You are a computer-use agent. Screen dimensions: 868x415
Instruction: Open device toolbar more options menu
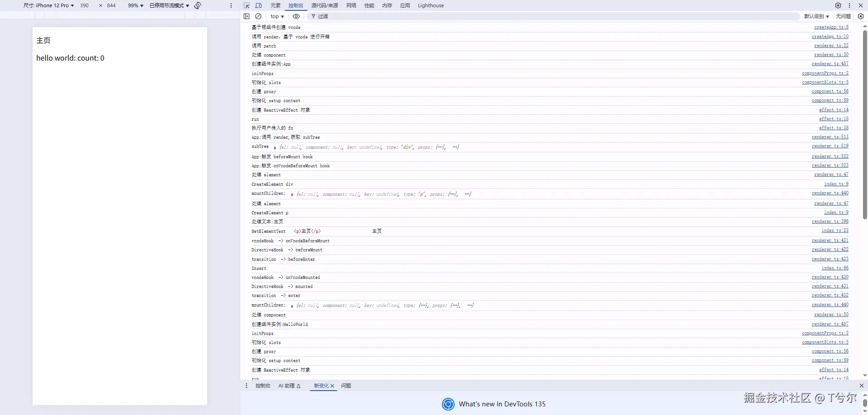click(x=231, y=5)
